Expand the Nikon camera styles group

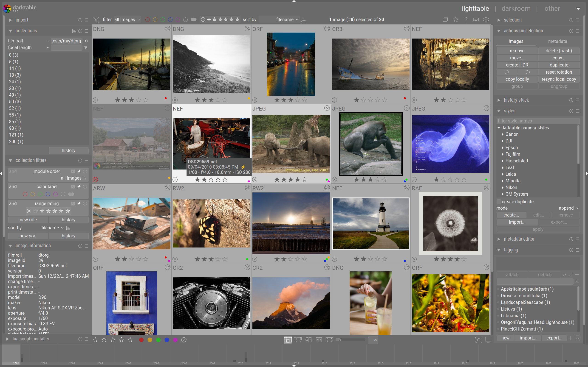[512, 187]
